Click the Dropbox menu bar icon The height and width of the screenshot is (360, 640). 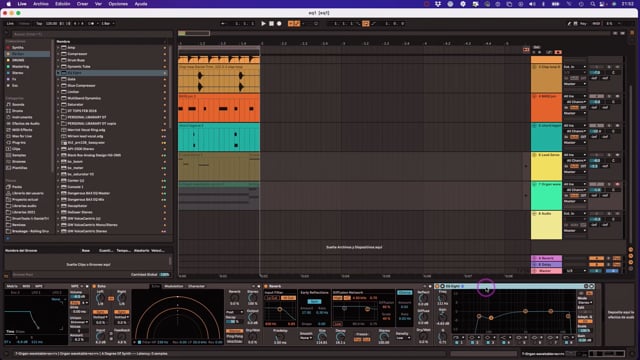[438, 4]
